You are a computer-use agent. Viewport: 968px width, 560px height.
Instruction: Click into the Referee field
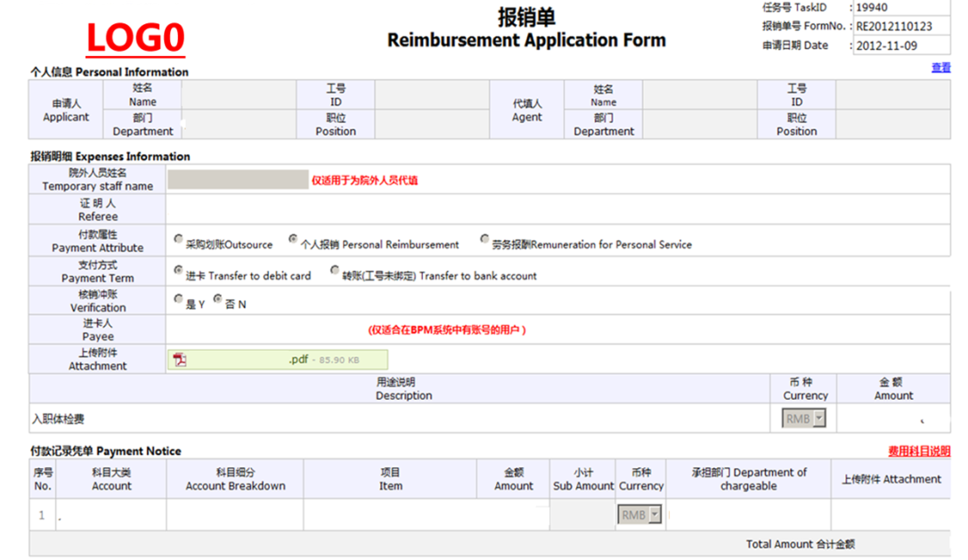(x=557, y=209)
